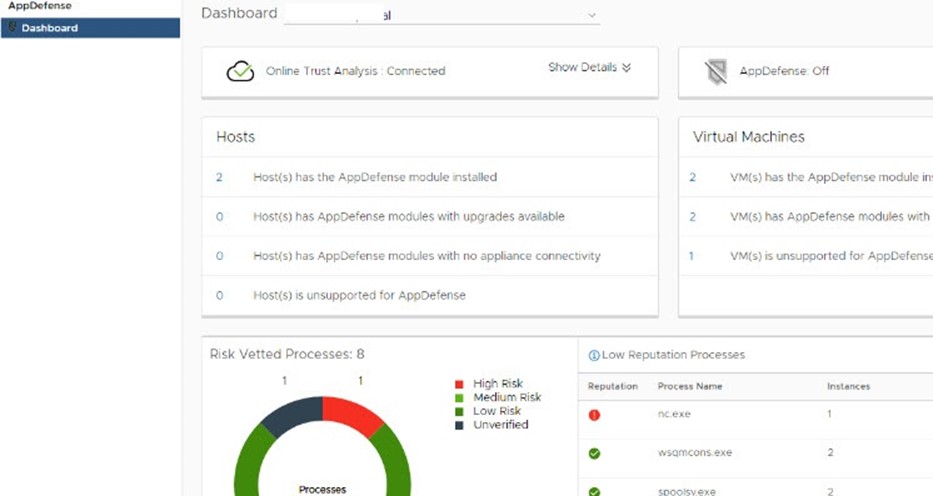
Task: Click the dark blue Unverified legend swatch
Action: (459, 425)
